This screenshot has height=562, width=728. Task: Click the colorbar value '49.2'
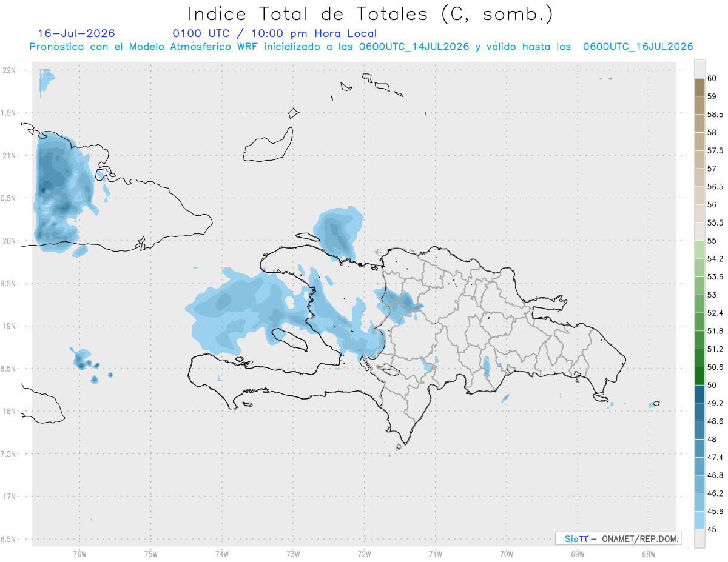(x=715, y=403)
